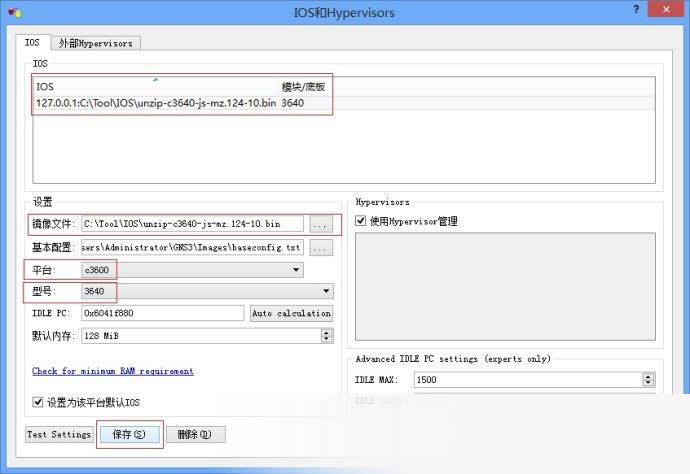This screenshot has width=690, height=474.
Task: Toggle 使用Hypervisor管理 checkbox
Action: click(360, 220)
